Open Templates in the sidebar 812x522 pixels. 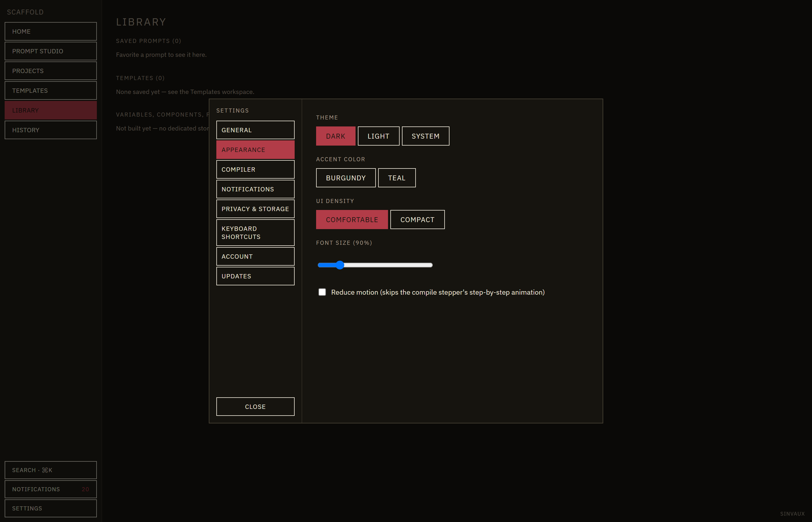coord(50,90)
